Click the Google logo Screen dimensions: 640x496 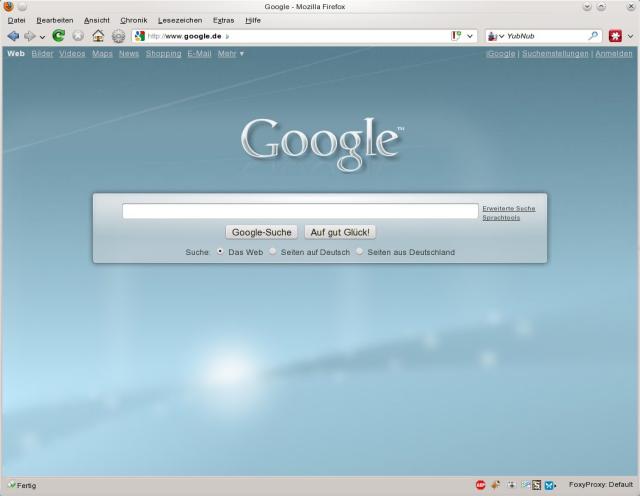(x=322, y=144)
